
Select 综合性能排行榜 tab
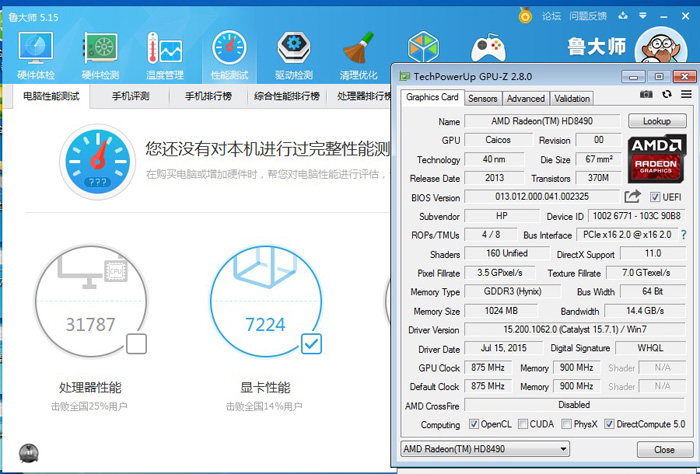coord(287,96)
